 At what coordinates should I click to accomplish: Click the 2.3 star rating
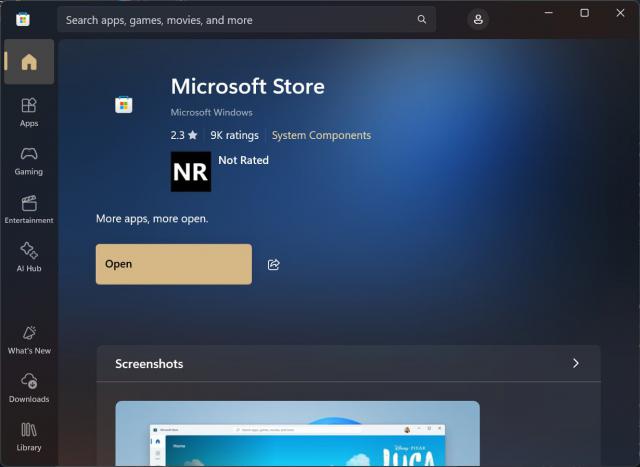tap(184, 135)
